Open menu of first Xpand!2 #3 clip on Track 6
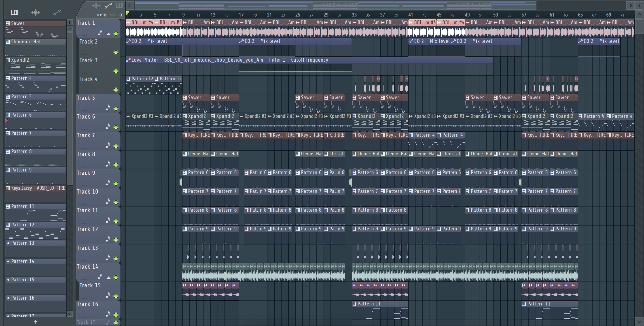 (x=128, y=116)
